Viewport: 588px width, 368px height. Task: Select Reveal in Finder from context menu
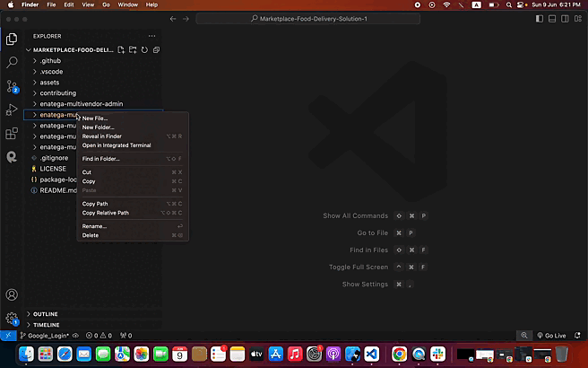coord(101,136)
